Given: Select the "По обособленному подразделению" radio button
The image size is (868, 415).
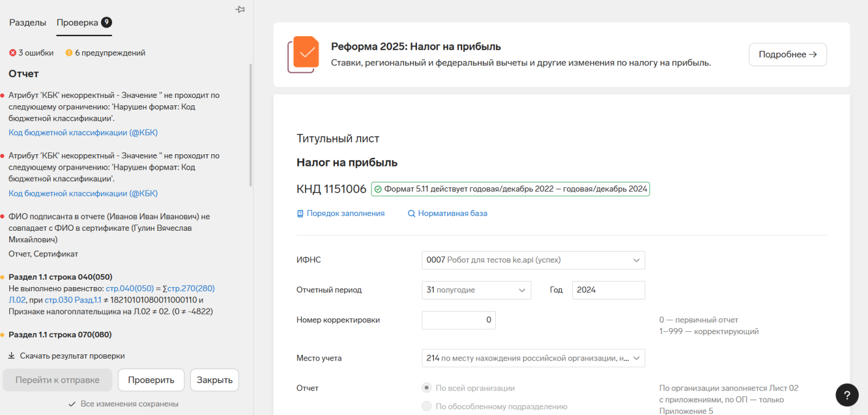Looking at the screenshot, I should (x=427, y=406).
